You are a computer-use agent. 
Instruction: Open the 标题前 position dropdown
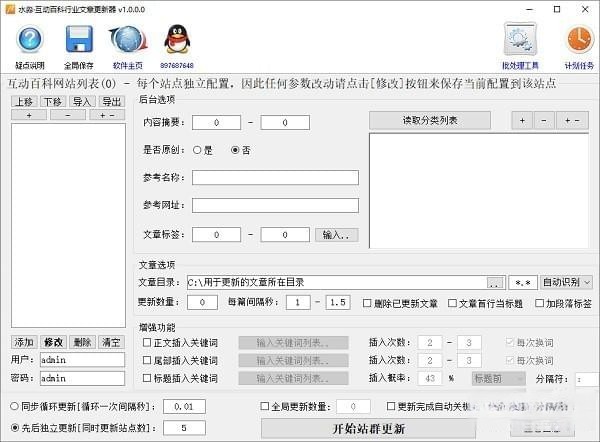coord(499,378)
